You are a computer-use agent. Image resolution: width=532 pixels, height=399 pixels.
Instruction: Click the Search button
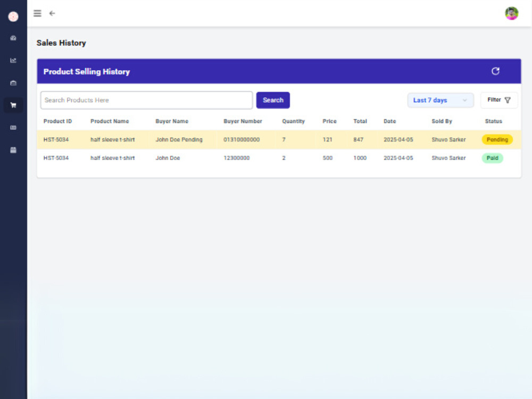273,100
